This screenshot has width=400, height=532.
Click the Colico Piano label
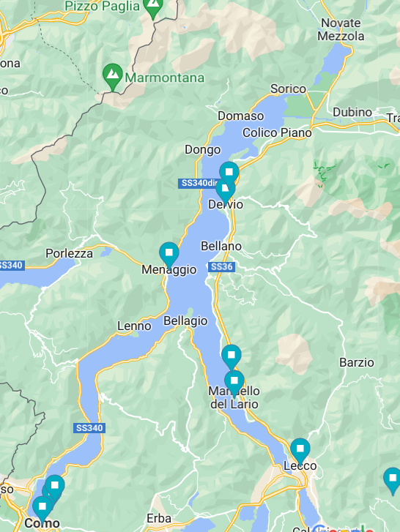tap(277, 132)
